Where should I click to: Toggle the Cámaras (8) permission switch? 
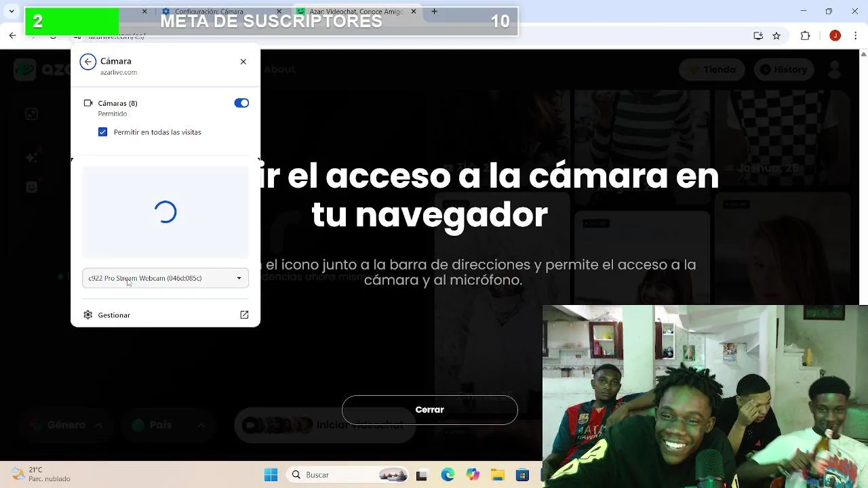pos(241,103)
